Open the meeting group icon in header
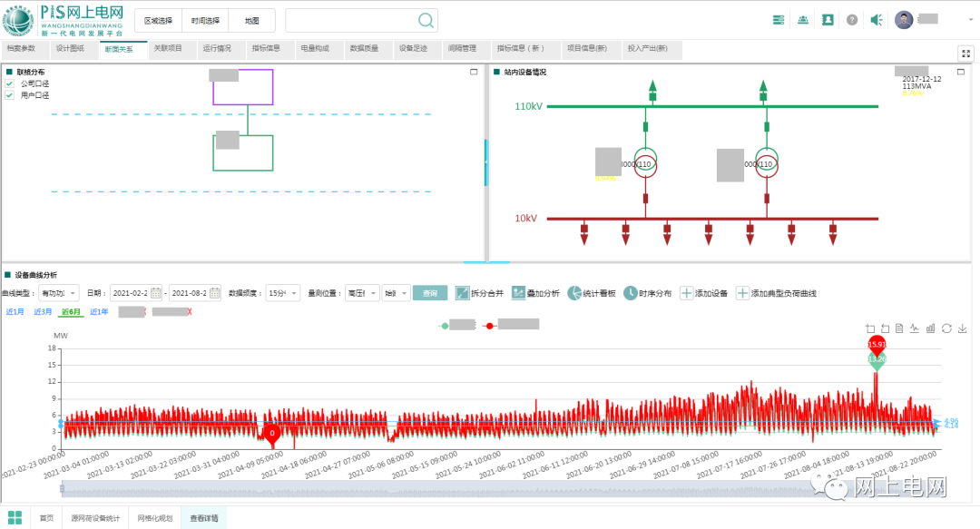Viewport: 980px width, 529px height. coord(803,20)
